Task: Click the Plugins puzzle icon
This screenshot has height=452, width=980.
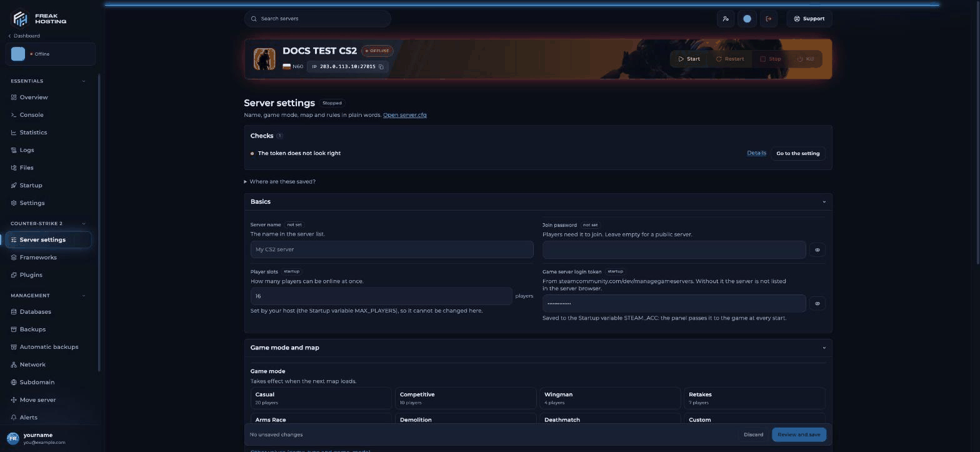Action: pos(14,275)
